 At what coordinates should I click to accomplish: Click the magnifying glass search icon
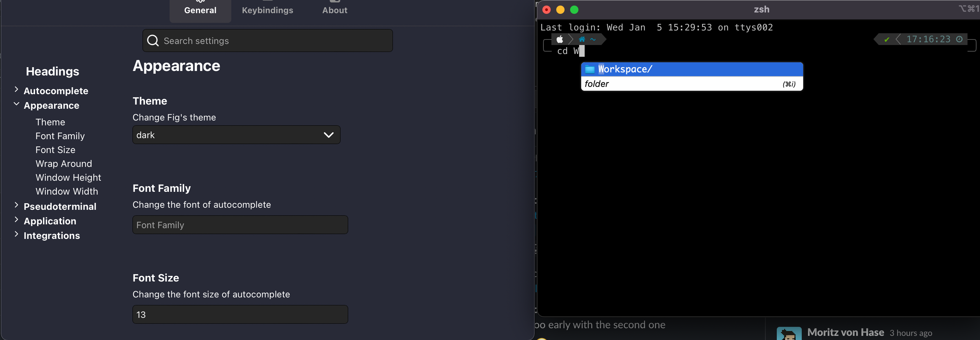(x=153, y=40)
